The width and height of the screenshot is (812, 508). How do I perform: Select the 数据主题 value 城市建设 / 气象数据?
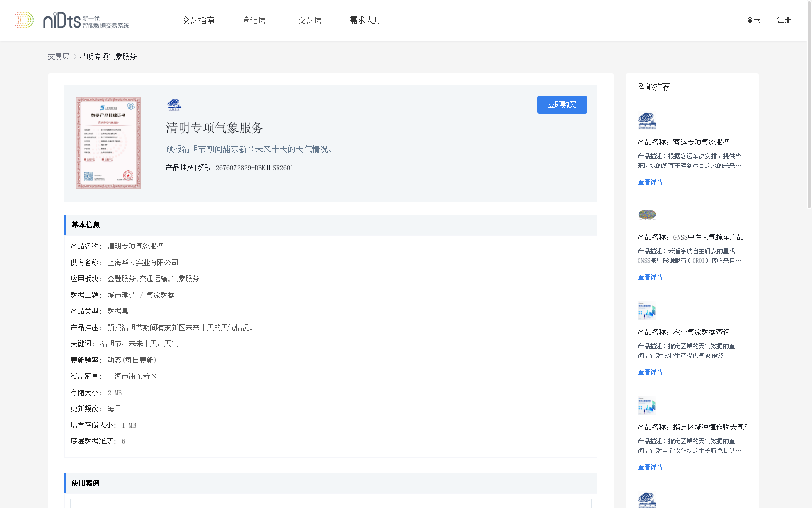(x=141, y=295)
